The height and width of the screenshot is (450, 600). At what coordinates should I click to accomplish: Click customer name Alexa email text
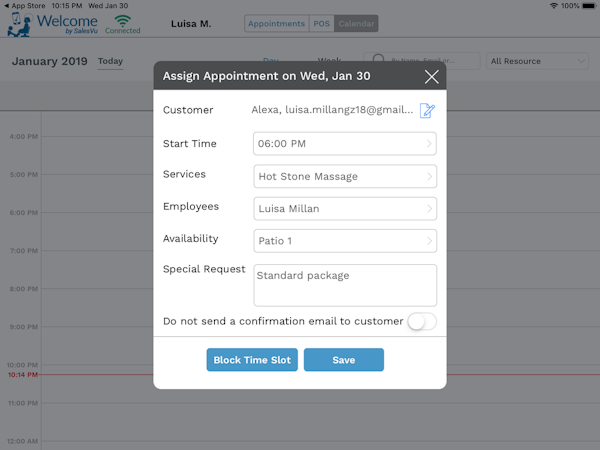coord(332,110)
